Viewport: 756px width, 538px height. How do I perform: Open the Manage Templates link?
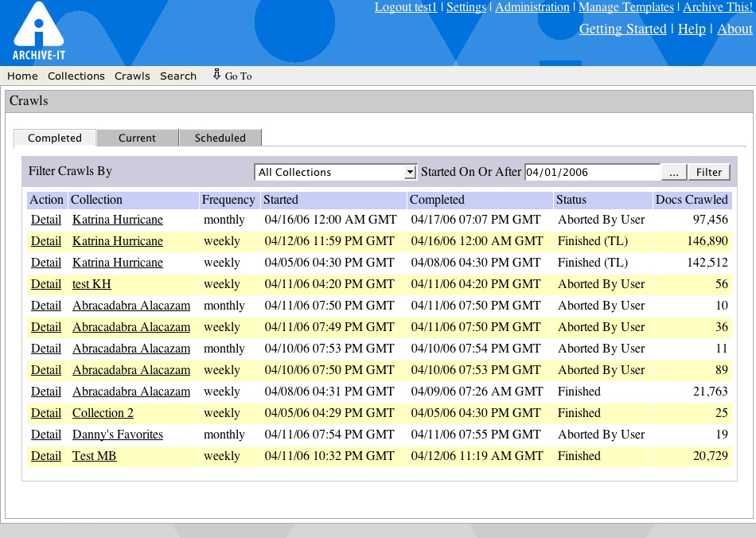click(625, 7)
